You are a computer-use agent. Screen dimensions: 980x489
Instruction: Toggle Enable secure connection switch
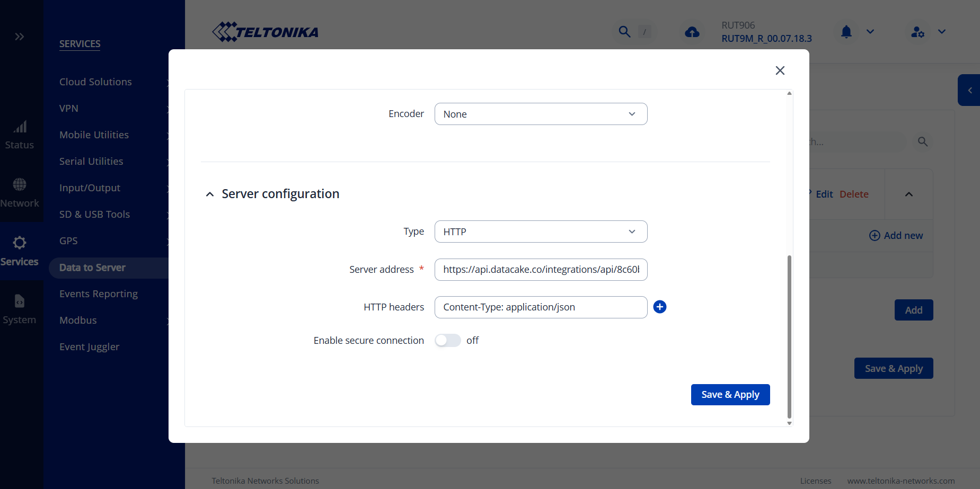447,340
